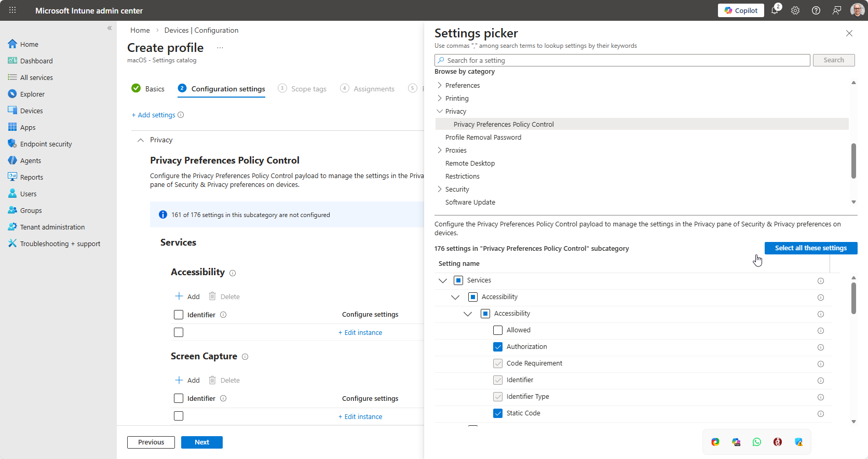The width and height of the screenshot is (868, 459).
Task: Click the help question mark icon
Action: 816,10
